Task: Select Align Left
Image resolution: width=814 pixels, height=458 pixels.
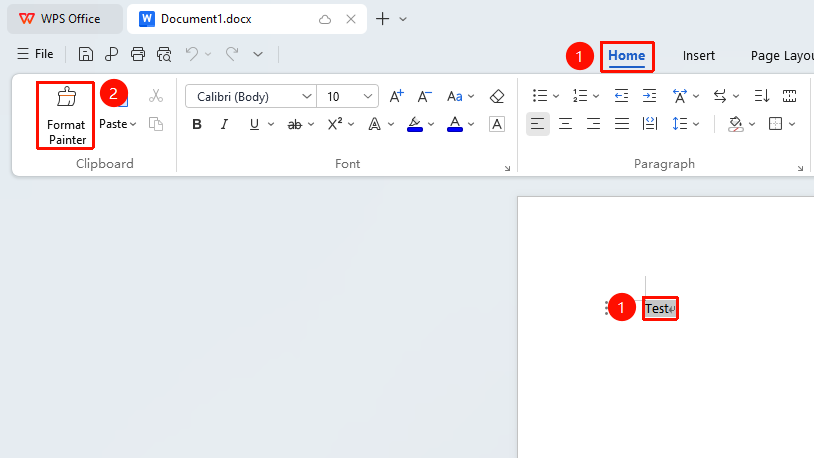Action: point(538,124)
